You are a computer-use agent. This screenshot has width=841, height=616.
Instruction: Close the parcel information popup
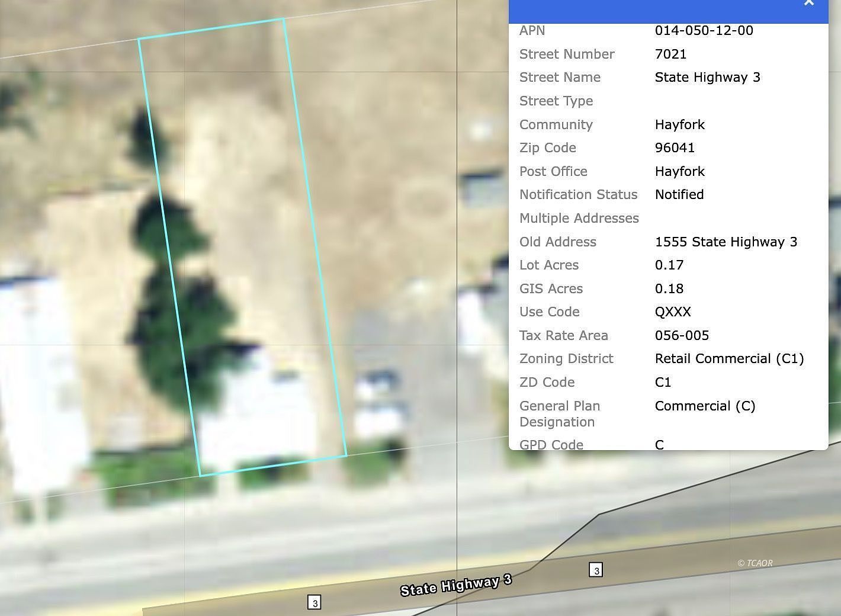coord(808,3)
